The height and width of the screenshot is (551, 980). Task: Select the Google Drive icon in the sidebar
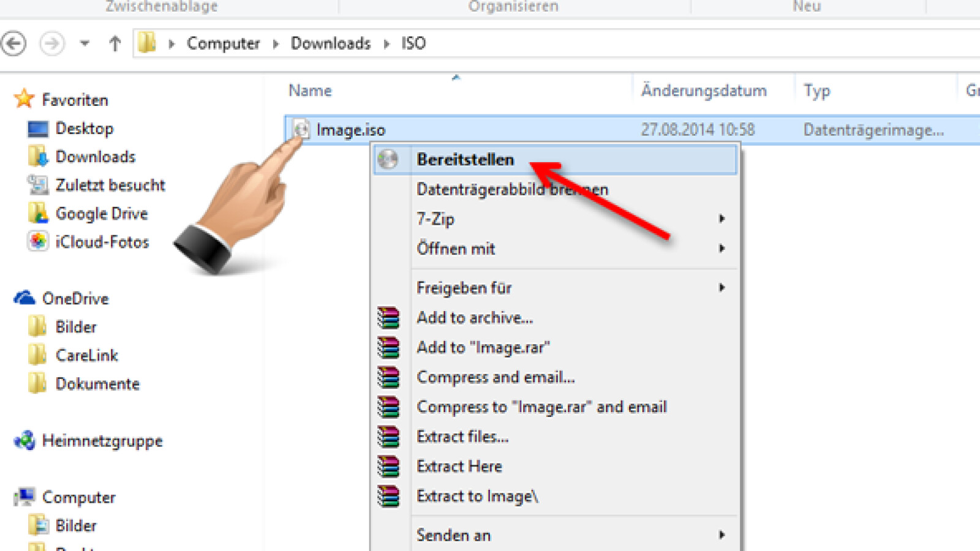tap(38, 213)
